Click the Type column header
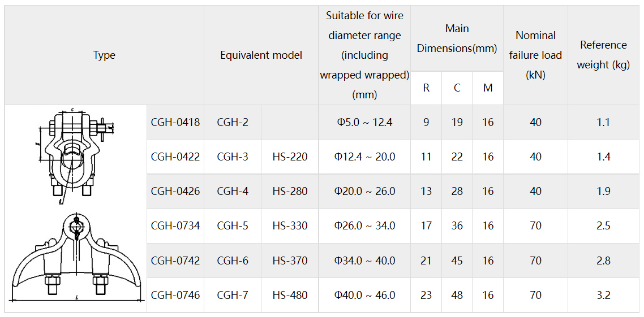 [x=104, y=55]
